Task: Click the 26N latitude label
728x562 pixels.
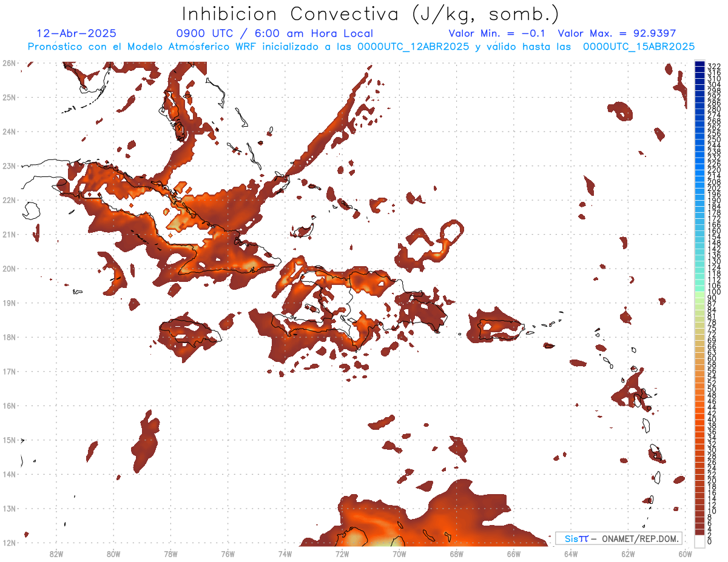Action: click(x=9, y=63)
